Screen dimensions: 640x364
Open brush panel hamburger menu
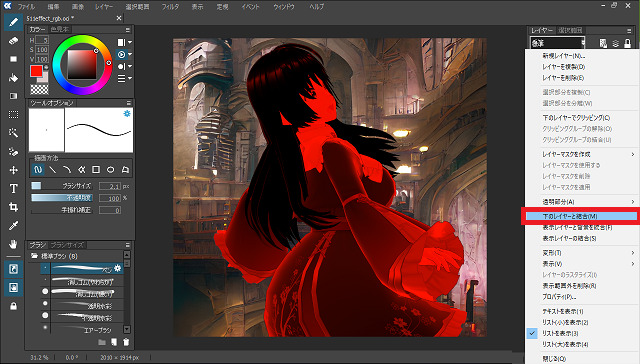point(128,245)
